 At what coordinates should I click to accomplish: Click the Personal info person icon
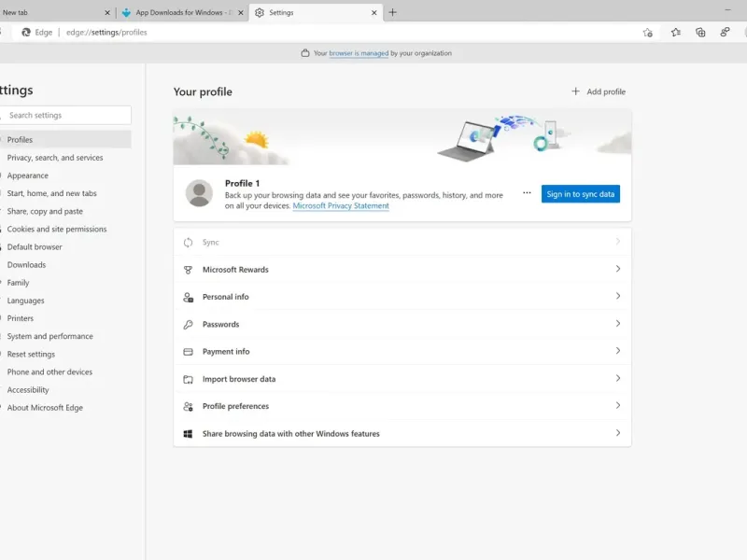point(189,297)
